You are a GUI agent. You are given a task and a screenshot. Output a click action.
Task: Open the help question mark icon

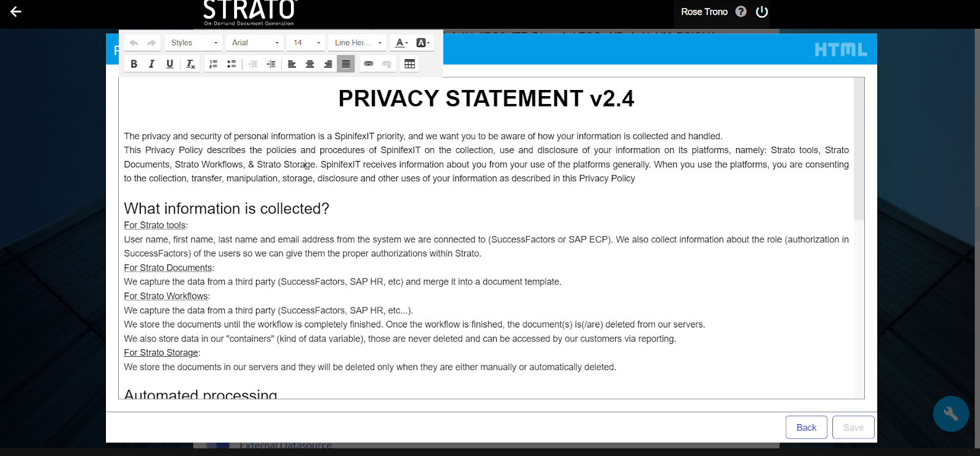741,12
